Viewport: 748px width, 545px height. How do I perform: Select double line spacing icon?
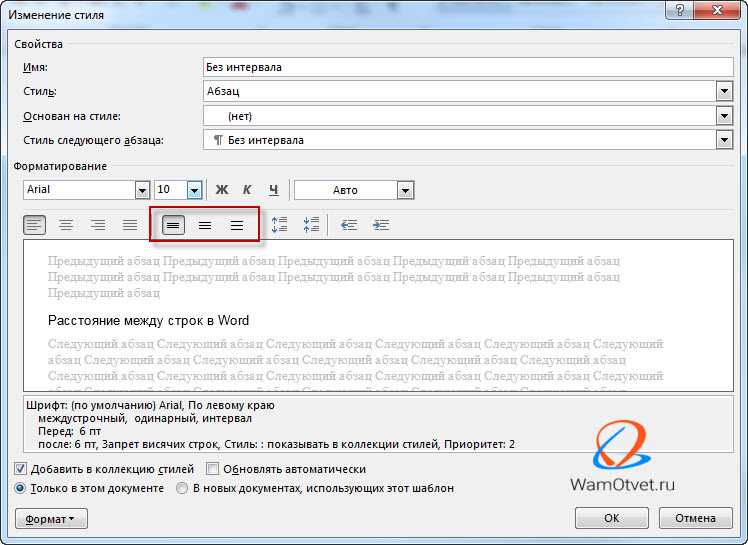tap(237, 225)
